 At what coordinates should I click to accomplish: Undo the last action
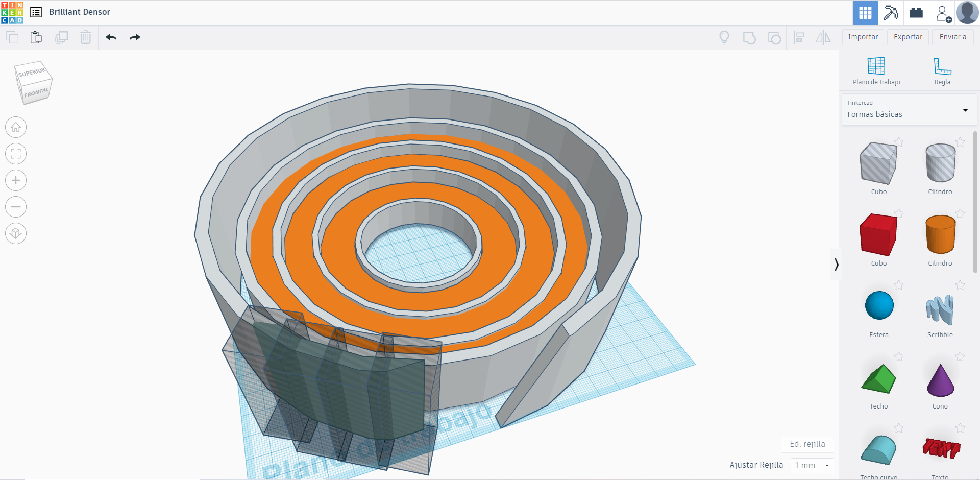point(111,37)
